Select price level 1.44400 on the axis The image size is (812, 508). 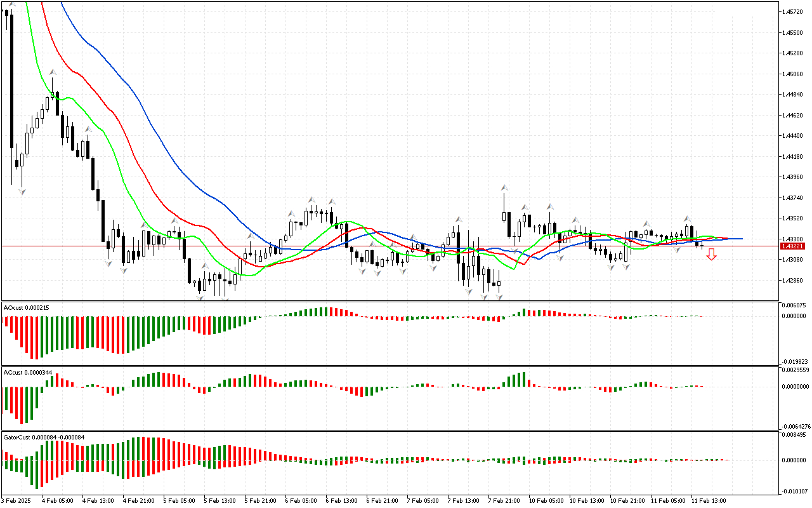coord(792,136)
